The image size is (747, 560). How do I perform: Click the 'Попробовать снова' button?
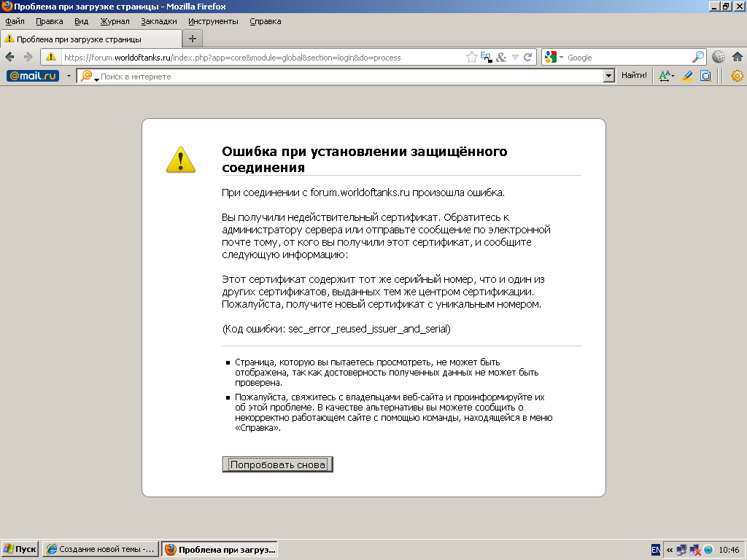pos(278,464)
